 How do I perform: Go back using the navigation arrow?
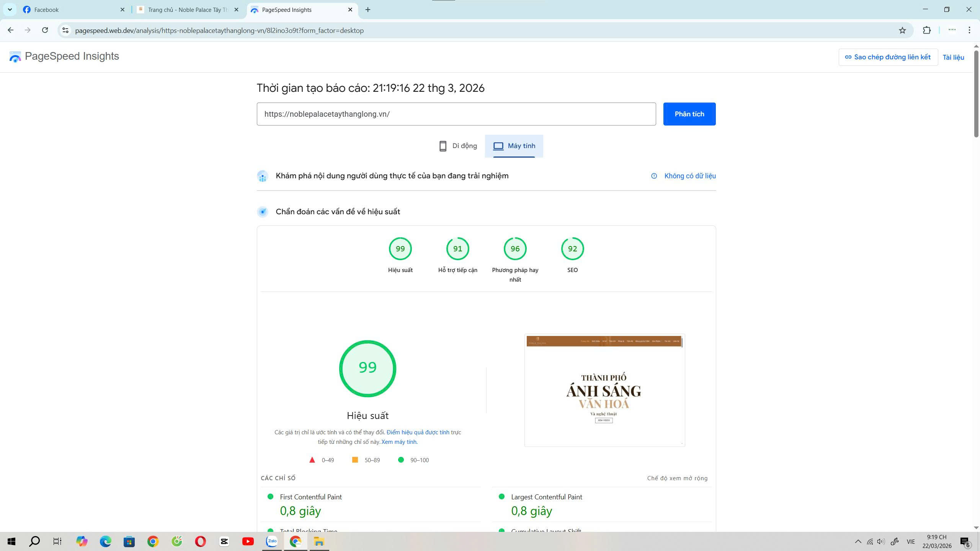[x=10, y=30]
